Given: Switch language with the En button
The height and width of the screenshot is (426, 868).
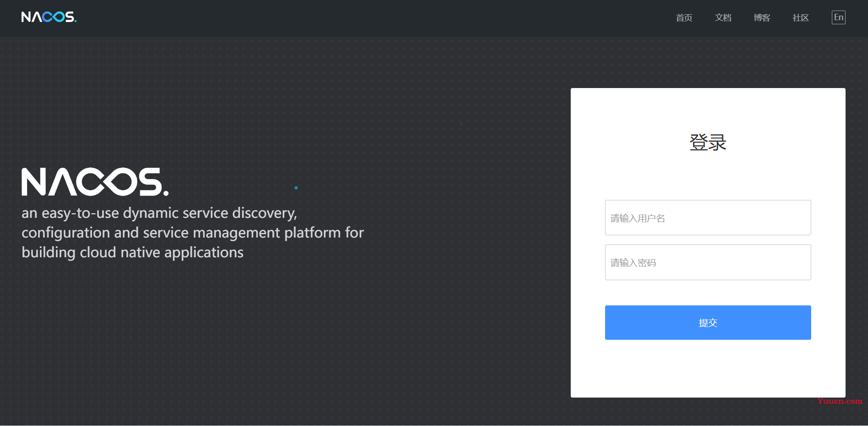Looking at the screenshot, I should (x=839, y=17).
